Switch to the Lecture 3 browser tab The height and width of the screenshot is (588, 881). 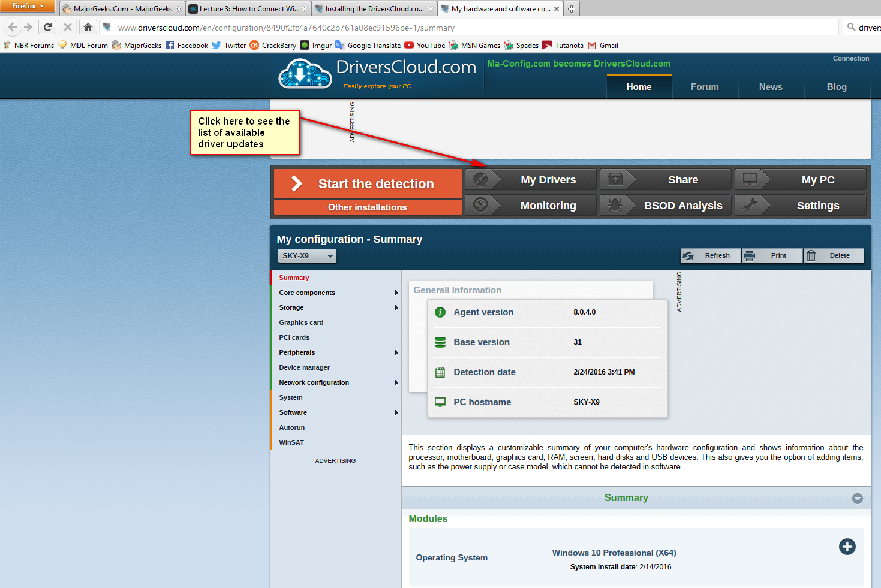pyautogui.click(x=248, y=9)
